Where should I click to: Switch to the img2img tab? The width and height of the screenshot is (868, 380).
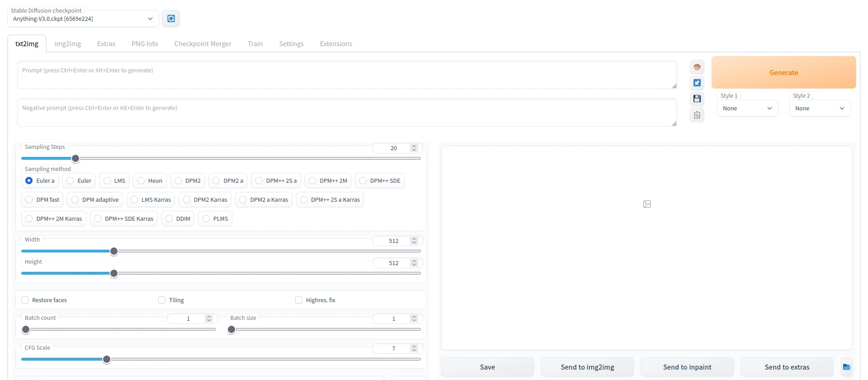coord(68,44)
